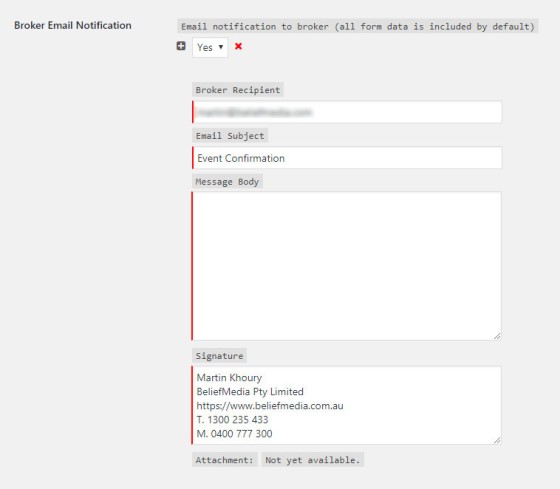This screenshot has height=489, width=560.
Task: Click the Broker Recipient label
Action: click(238, 90)
